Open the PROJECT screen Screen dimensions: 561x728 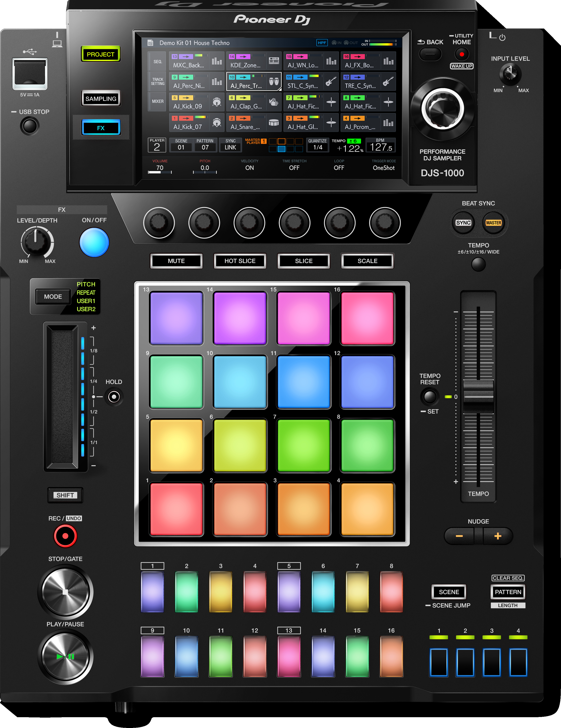tap(101, 54)
